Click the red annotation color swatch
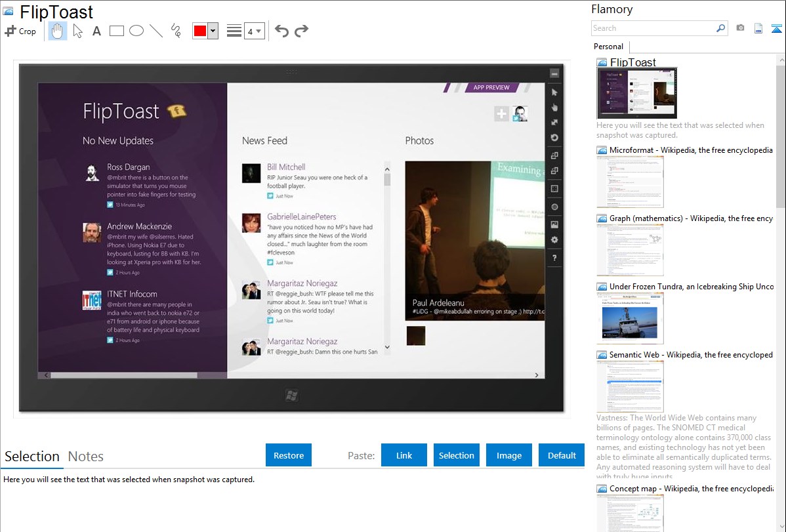 [200, 31]
